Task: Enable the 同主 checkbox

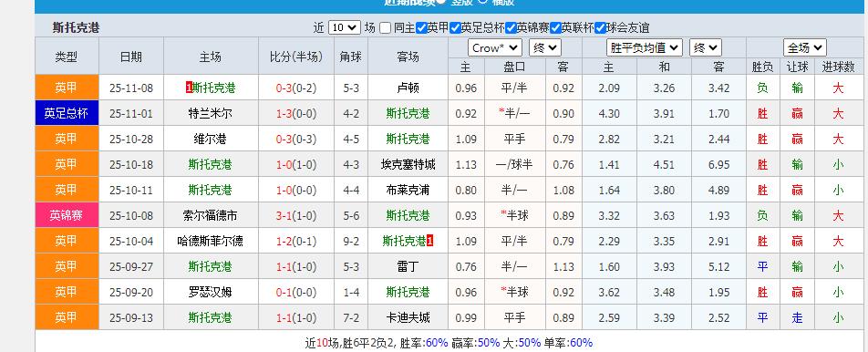Action: click(386, 27)
